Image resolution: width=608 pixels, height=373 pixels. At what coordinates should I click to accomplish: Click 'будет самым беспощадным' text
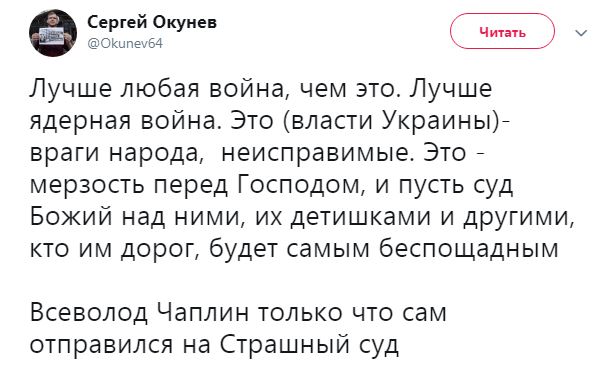(x=384, y=249)
